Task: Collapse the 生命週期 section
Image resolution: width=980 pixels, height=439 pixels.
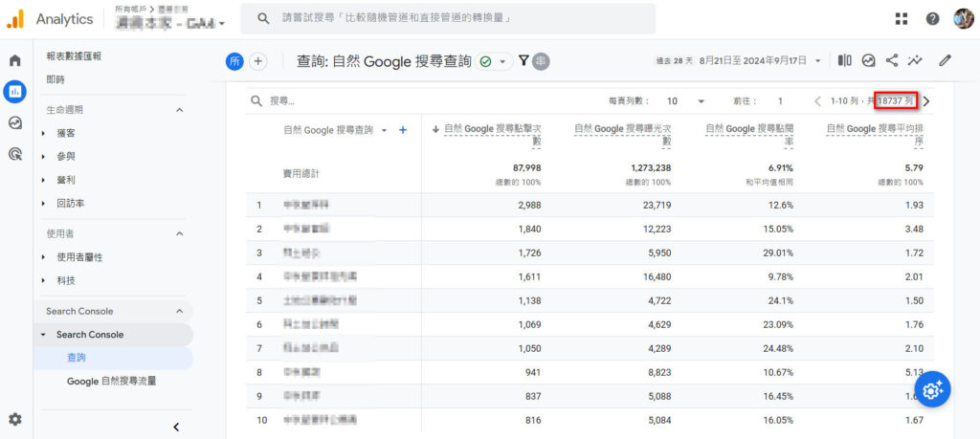Action: point(179,110)
